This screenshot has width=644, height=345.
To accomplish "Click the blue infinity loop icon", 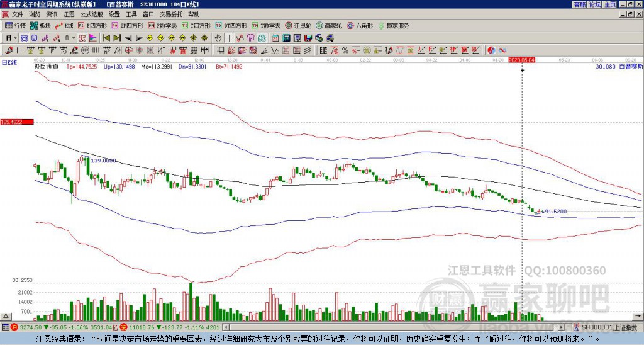I will click(x=502, y=50).
